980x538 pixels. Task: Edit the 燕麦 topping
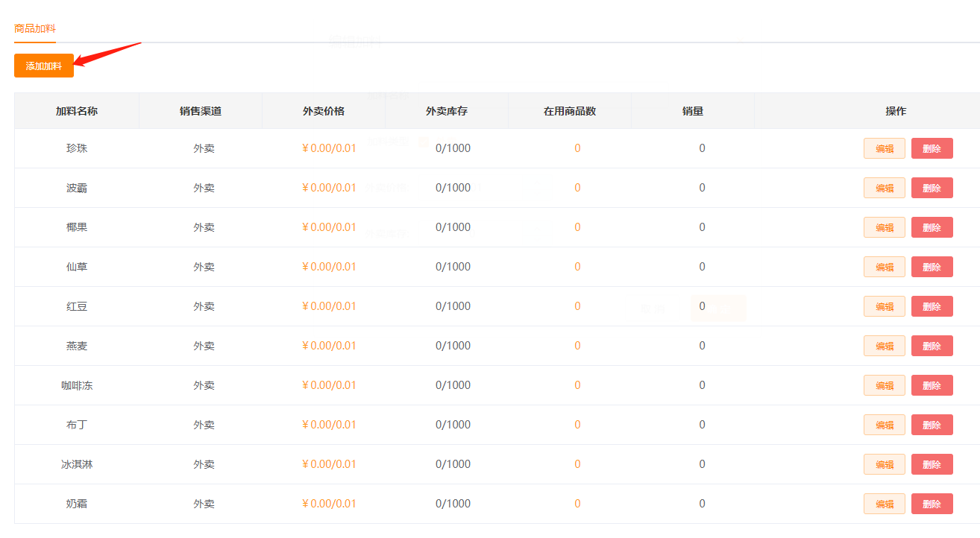pyautogui.click(x=884, y=346)
